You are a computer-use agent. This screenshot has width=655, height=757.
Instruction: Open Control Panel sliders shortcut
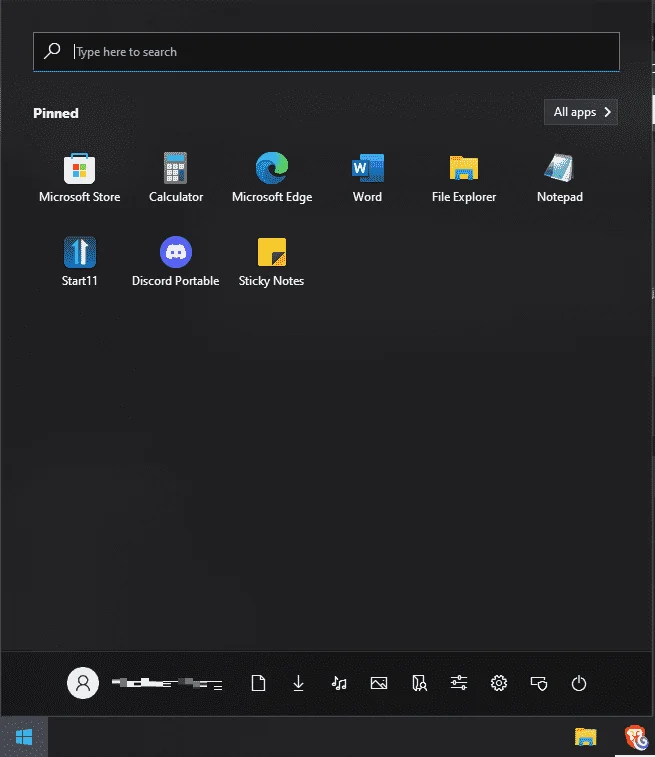pyautogui.click(x=459, y=683)
